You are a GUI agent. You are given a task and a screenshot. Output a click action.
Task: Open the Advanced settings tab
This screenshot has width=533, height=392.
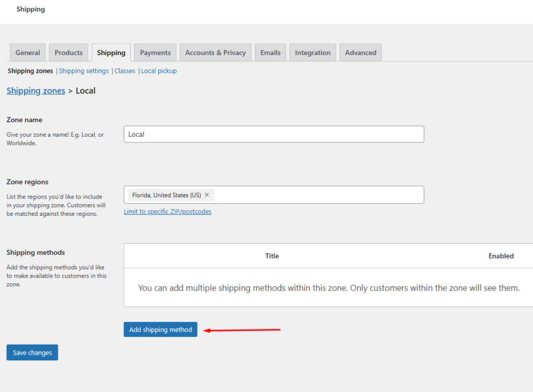click(360, 52)
